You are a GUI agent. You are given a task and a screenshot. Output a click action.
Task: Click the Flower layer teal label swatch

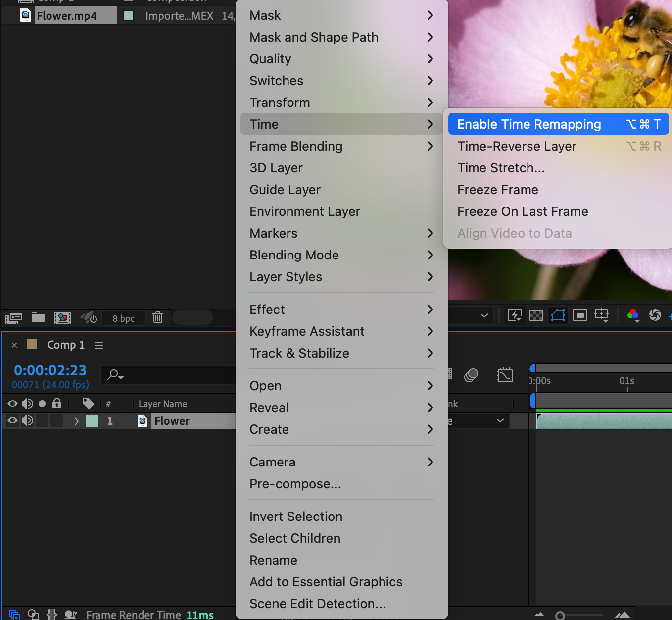[92, 421]
